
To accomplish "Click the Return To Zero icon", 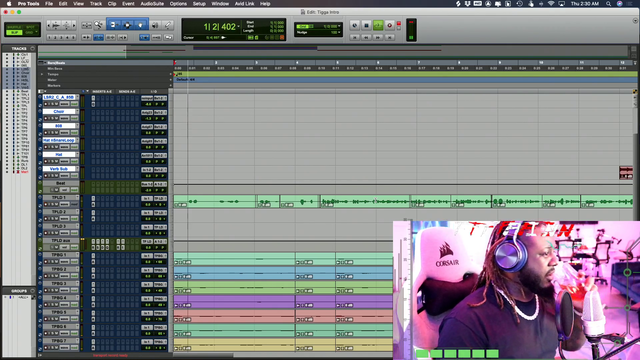I will 355,38.
